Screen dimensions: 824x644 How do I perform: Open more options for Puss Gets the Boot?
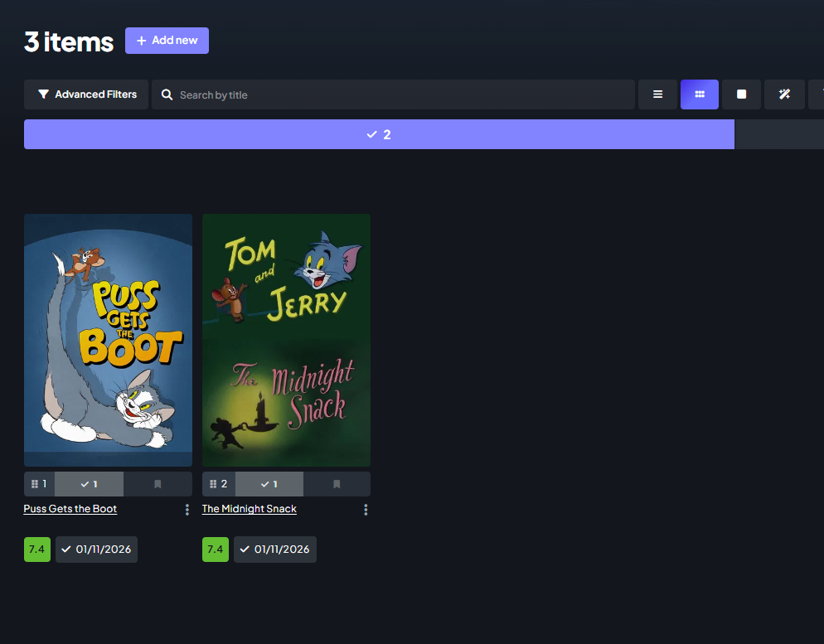[187, 510]
